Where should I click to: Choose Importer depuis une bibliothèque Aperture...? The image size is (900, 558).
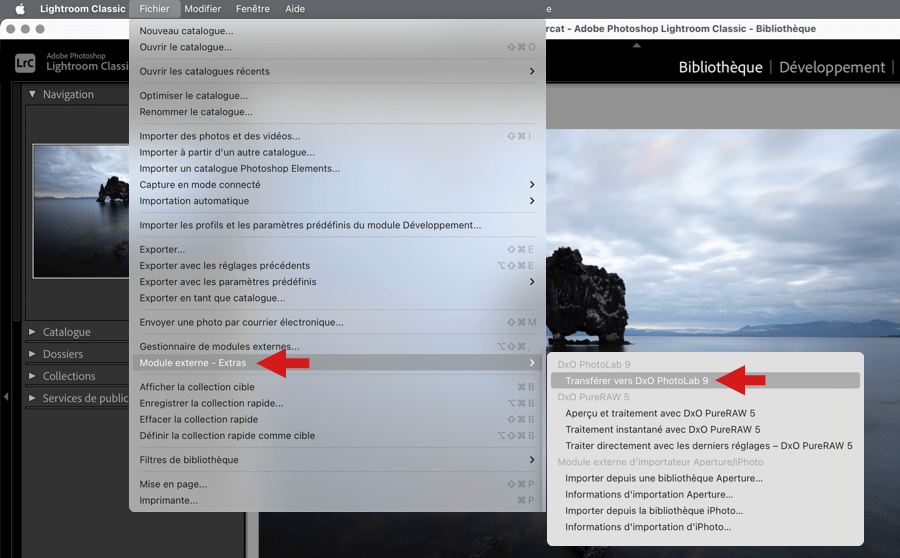click(x=705, y=478)
